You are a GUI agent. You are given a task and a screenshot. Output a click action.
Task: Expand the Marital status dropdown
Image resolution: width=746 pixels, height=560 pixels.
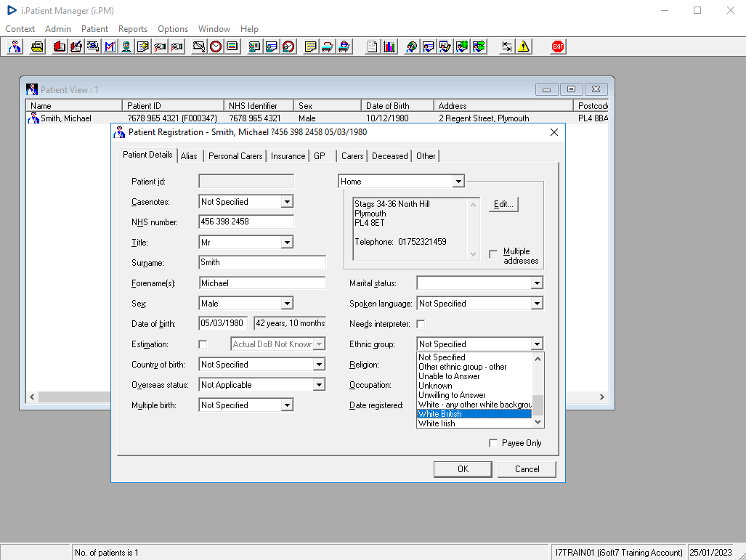[x=537, y=283]
